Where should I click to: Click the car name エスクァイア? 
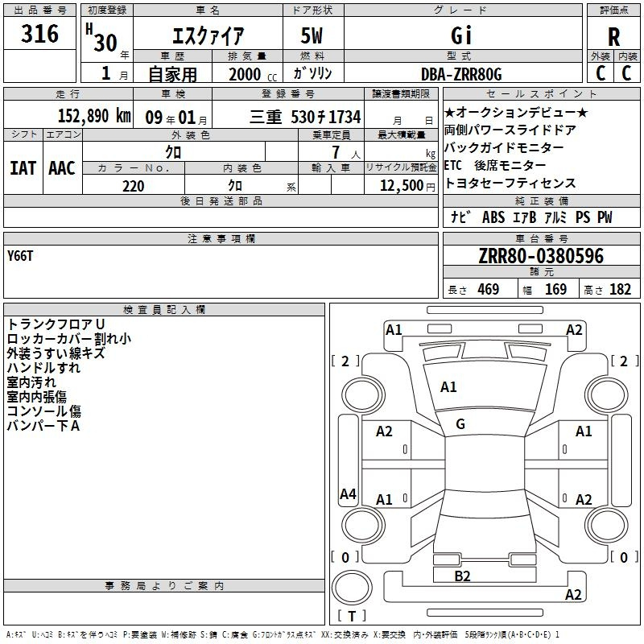tap(208, 36)
